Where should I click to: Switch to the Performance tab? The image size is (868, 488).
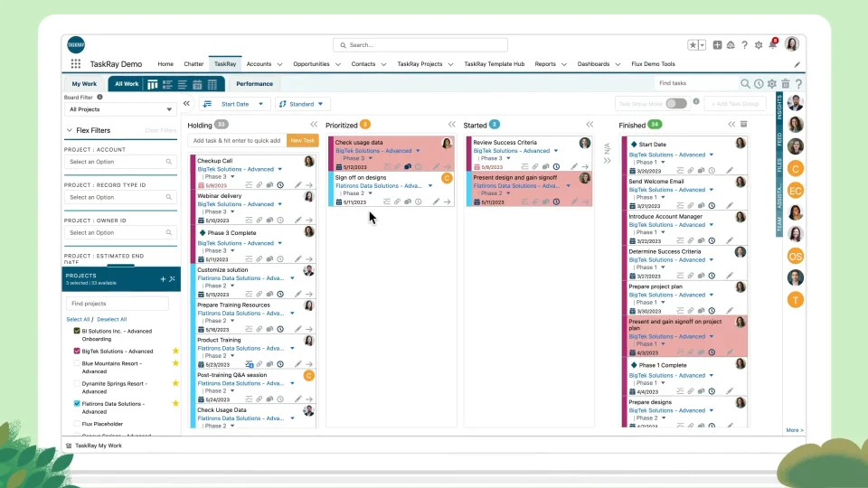255,84
